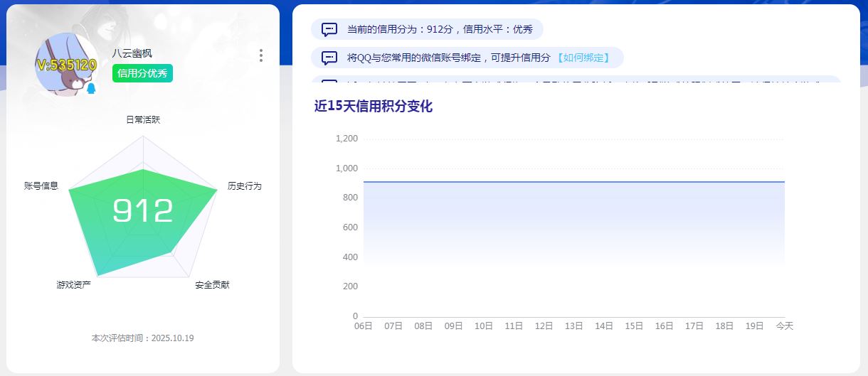The width and height of the screenshot is (868, 376).
Task: Click the user avatar image
Action: coord(67,65)
